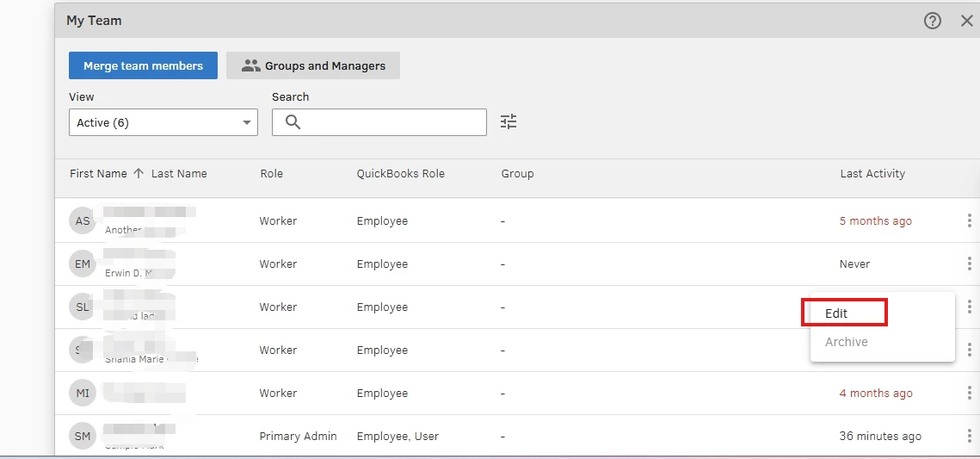Click '5 months ago' last activity
Image resolution: width=980 pixels, height=459 pixels.
pos(876,220)
